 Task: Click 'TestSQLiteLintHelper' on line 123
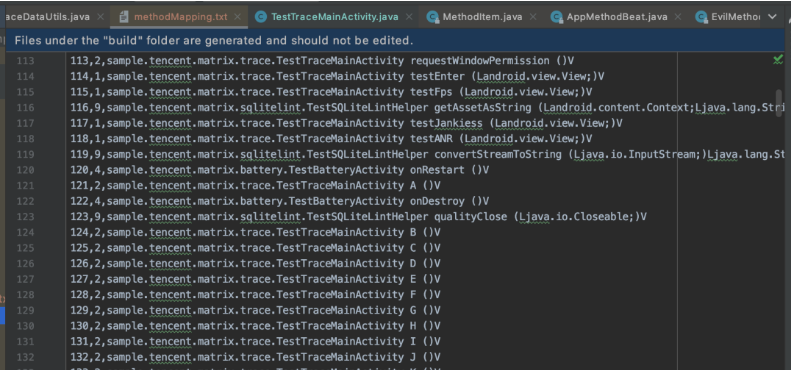[x=368, y=217]
